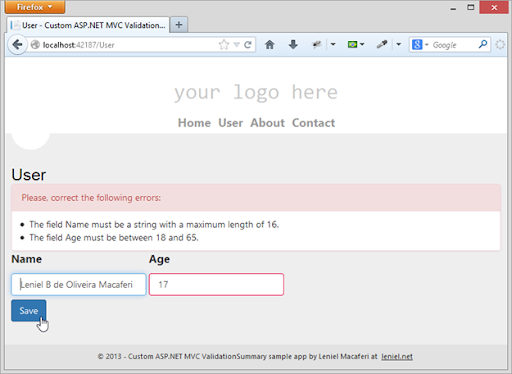Open the Firefox home page icon
The image size is (512, 374).
270,44
